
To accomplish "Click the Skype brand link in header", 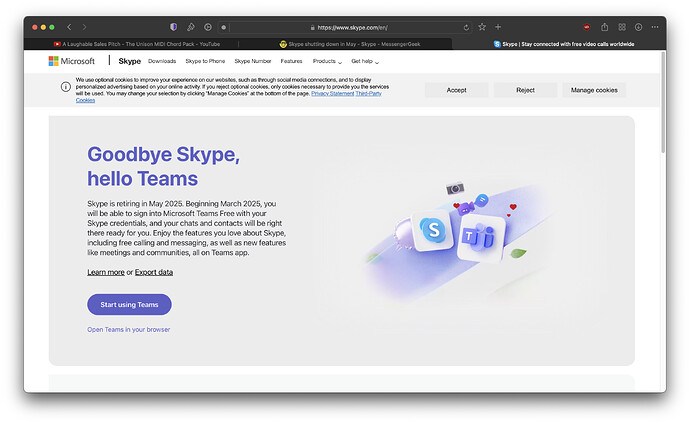I will [x=129, y=61].
